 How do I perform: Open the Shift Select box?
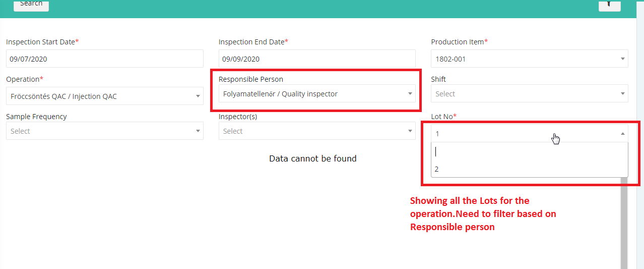(530, 94)
